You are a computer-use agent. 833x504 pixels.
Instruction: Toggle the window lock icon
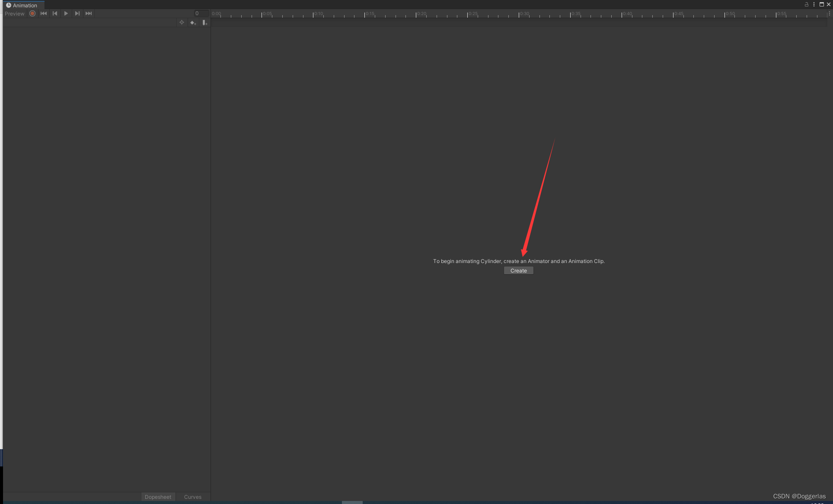[806, 4]
